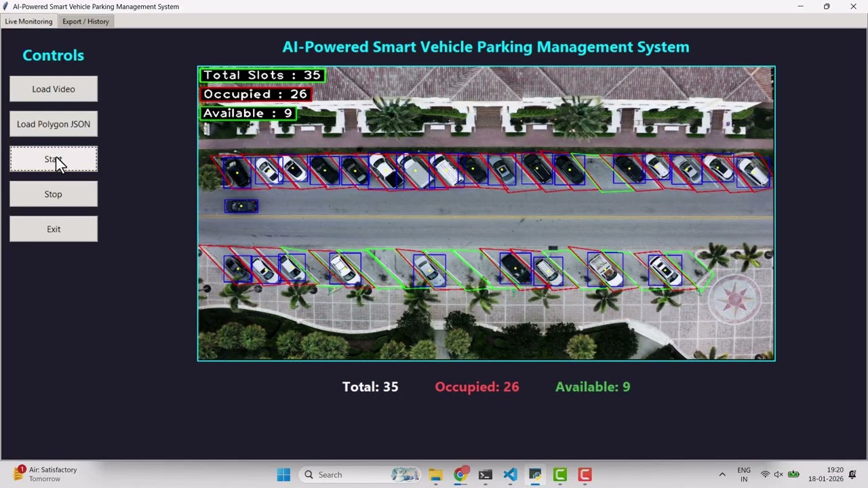Viewport: 868px width, 488px height.
Task: Open Visual Studio Code from taskbar
Action: 510,474
